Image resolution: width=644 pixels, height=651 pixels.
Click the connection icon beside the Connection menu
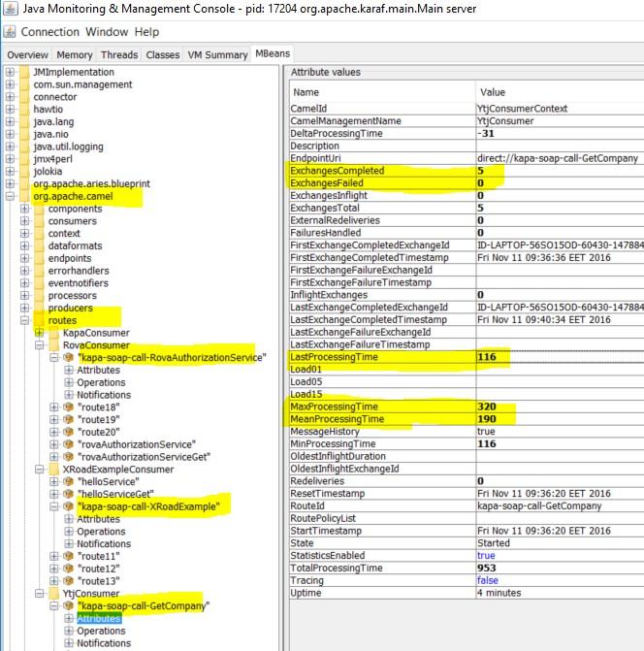pyautogui.click(x=10, y=32)
